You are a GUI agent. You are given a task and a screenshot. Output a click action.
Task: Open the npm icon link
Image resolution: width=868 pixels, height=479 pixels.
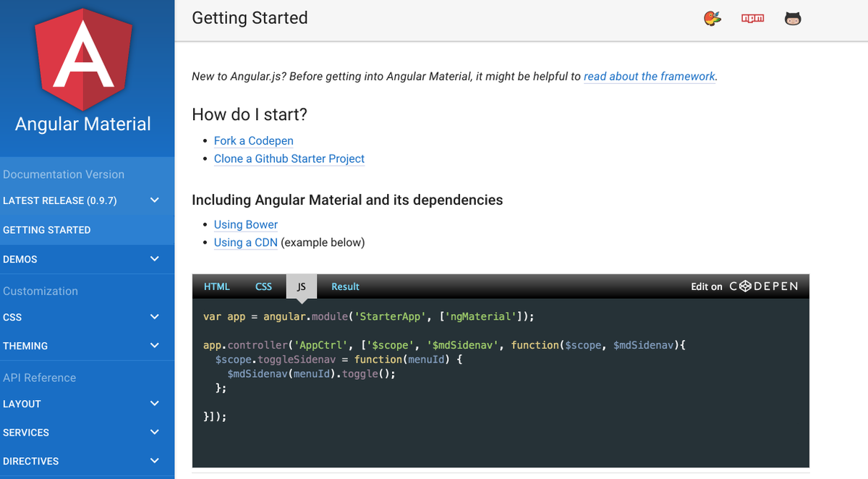pos(753,19)
